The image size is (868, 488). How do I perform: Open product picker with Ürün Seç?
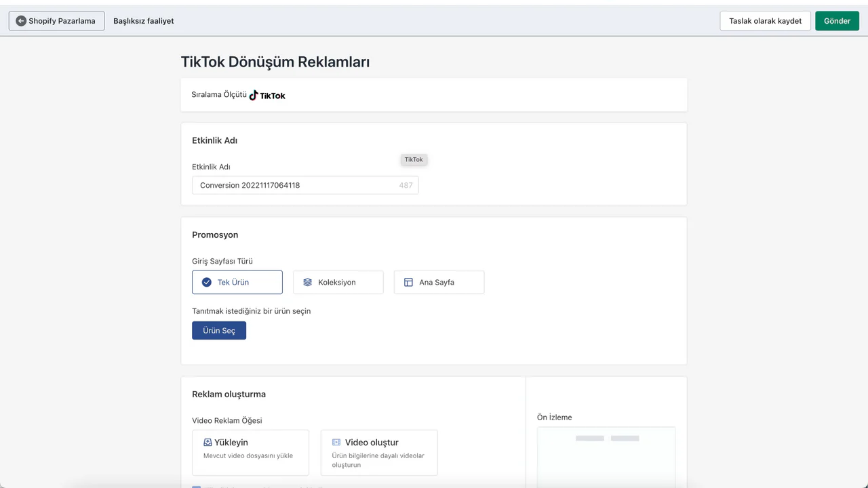(219, 331)
